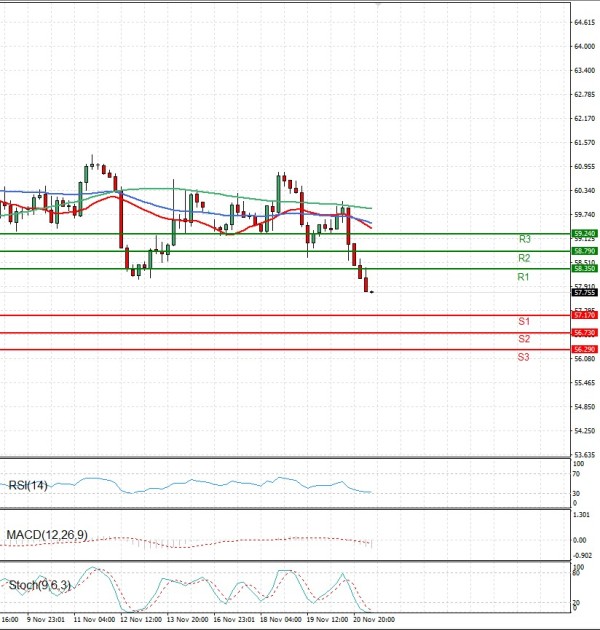Open the MACD(12,26,9) indicator label

pyautogui.click(x=47, y=536)
